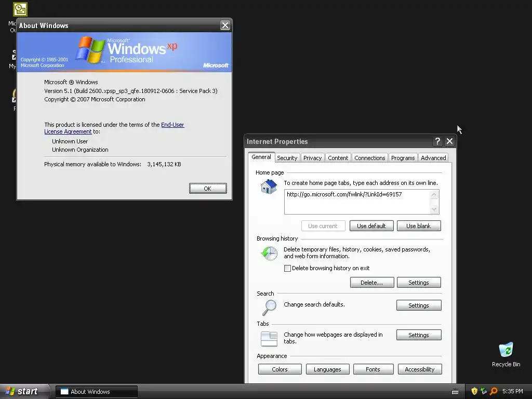Open Browsing history Settings button
532x399 pixels.
419,283
